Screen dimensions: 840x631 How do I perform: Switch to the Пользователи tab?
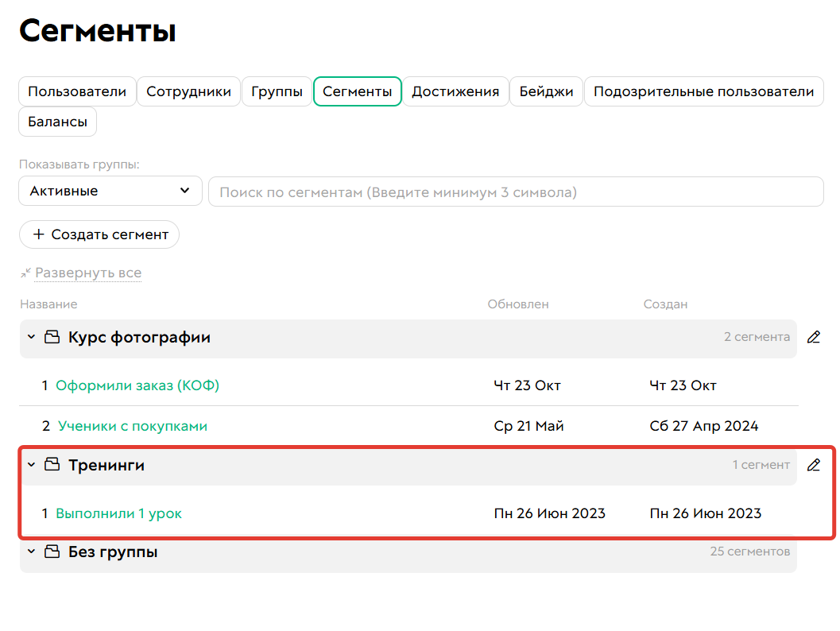coord(77,91)
